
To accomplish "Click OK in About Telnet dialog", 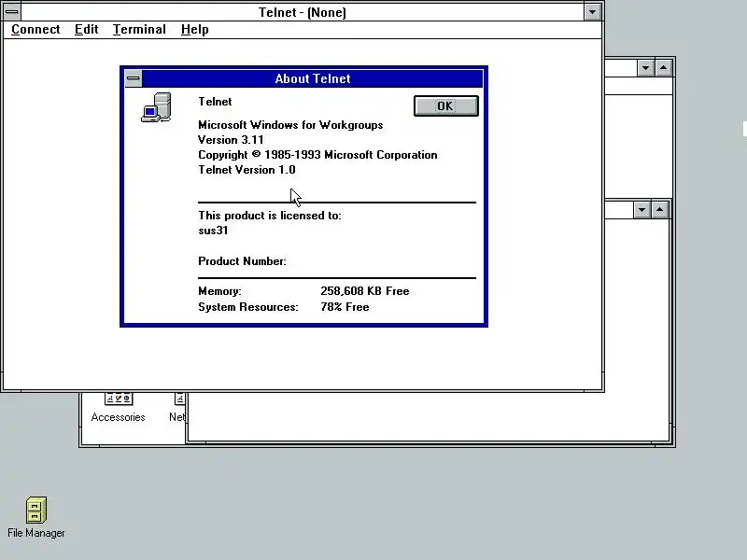I will [x=446, y=105].
